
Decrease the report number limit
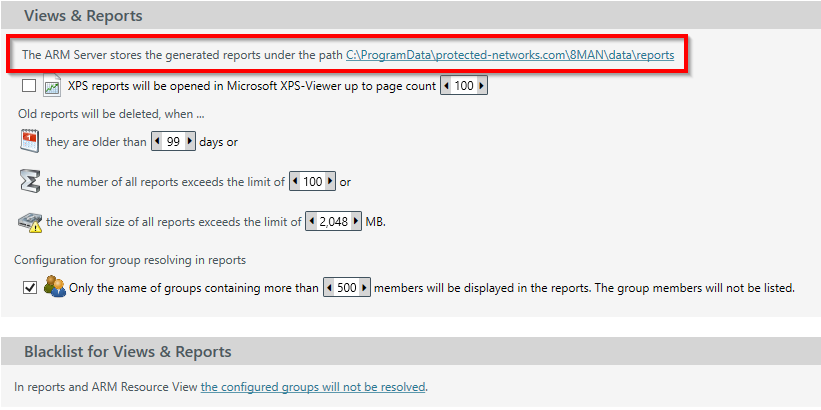click(294, 182)
